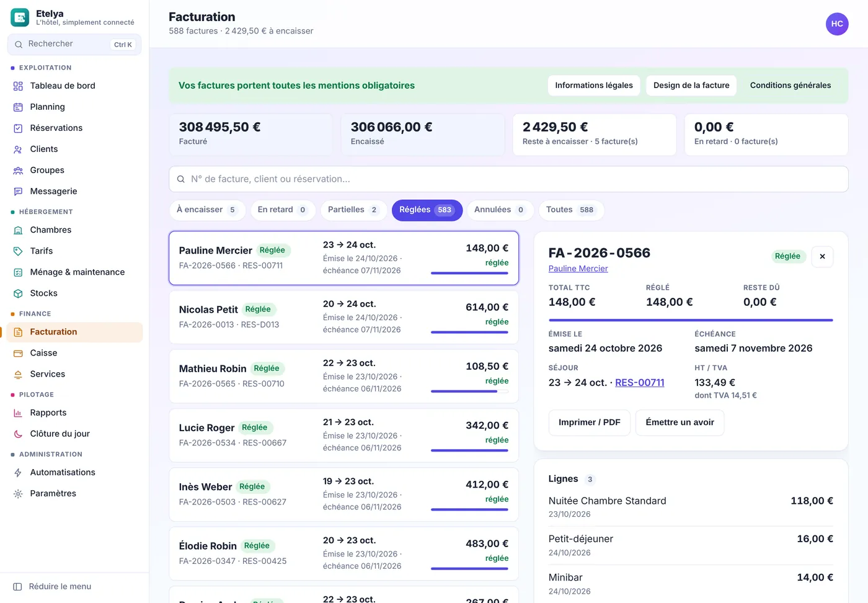Select the Clients people icon
868x603 pixels.
pos(18,150)
